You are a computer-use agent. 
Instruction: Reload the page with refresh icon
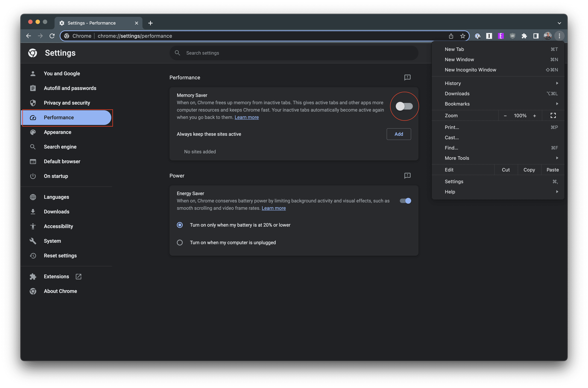tap(52, 36)
